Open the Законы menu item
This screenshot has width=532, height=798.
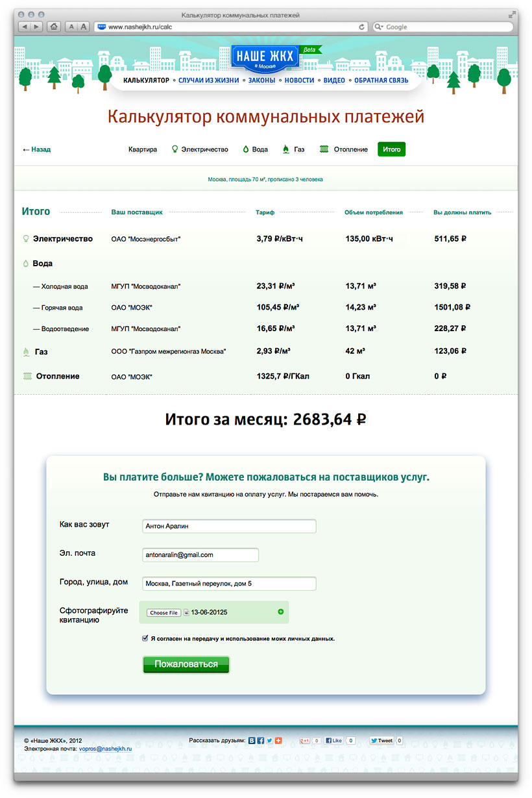pyautogui.click(x=261, y=81)
